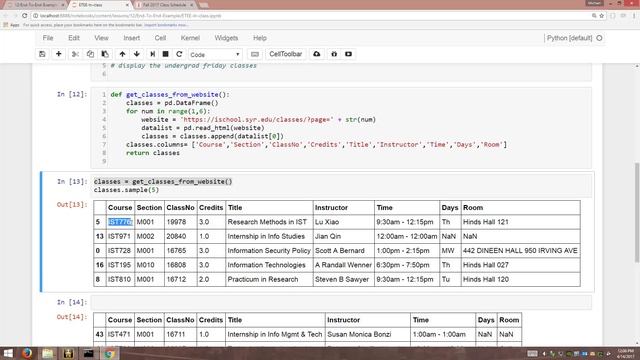This screenshot has width=640, height=360.
Task: Launch Firefox from the taskbar
Action: (27, 353)
